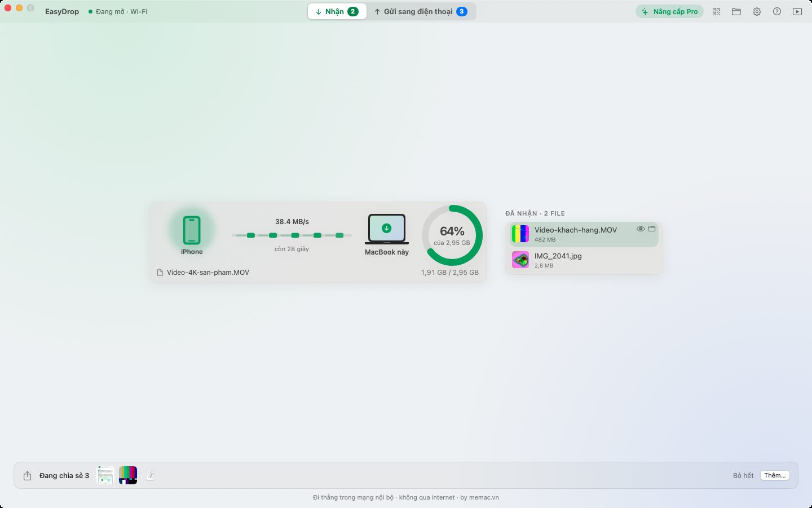Select the Video-khach-hang.MOV file name
The image size is (812, 508).
pyautogui.click(x=576, y=230)
